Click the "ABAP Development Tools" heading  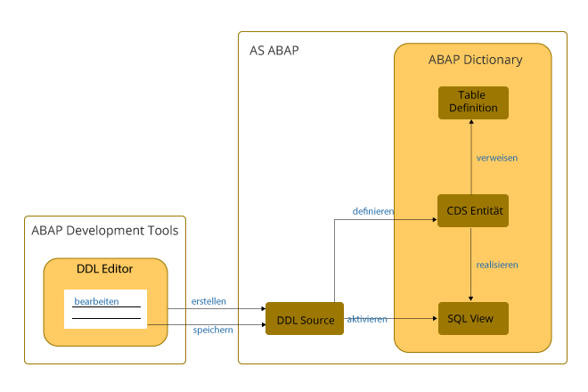click(104, 231)
